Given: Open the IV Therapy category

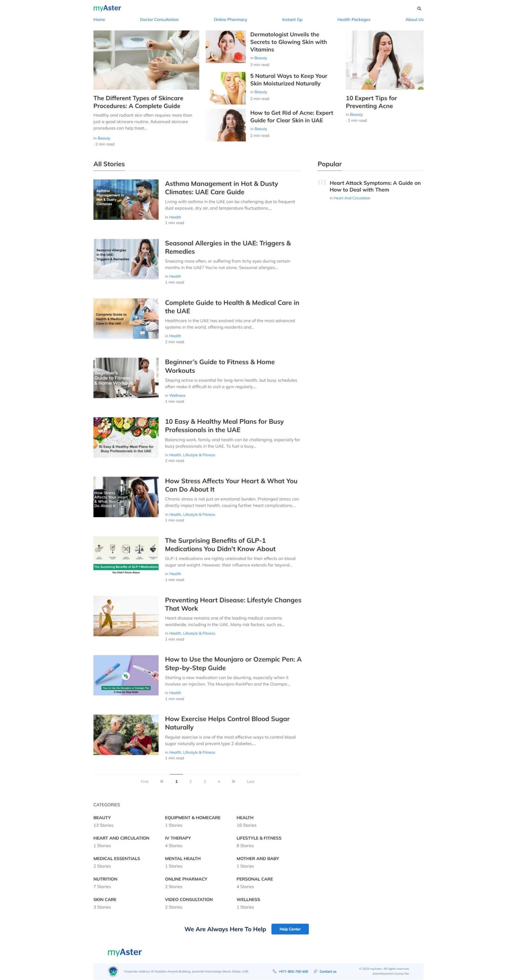Looking at the screenshot, I should click(178, 838).
